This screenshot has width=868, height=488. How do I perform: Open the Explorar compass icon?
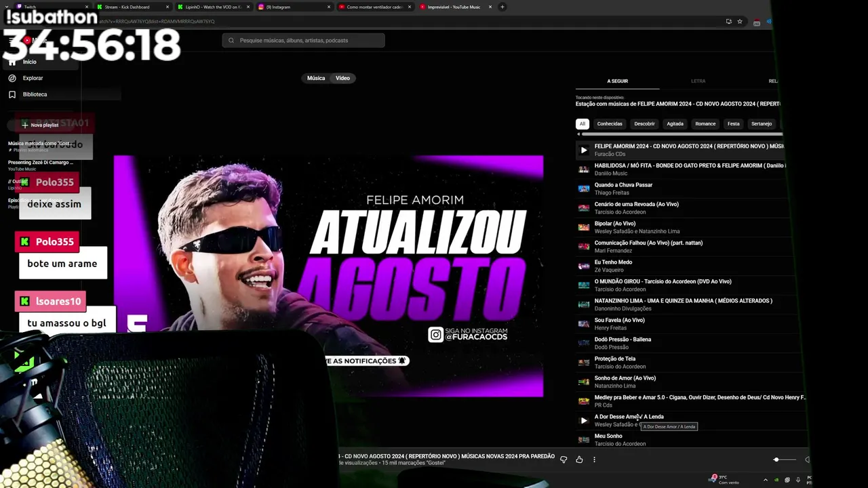12,78
